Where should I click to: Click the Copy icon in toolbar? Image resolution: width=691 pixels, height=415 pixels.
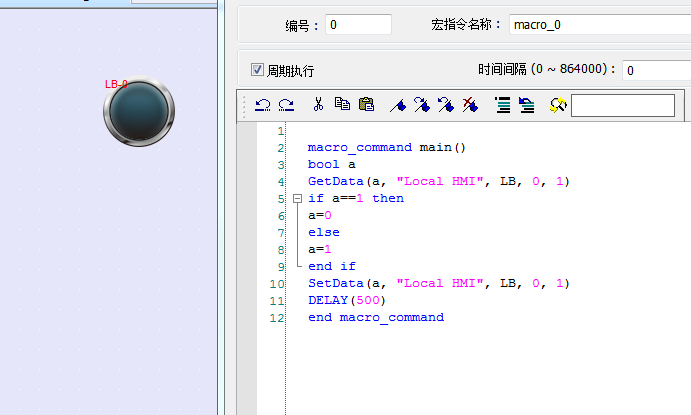[342, 104]
